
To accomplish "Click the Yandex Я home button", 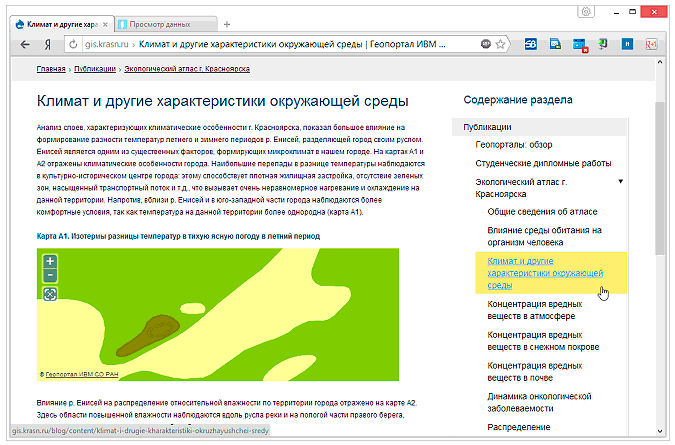I will click(47, 45).
